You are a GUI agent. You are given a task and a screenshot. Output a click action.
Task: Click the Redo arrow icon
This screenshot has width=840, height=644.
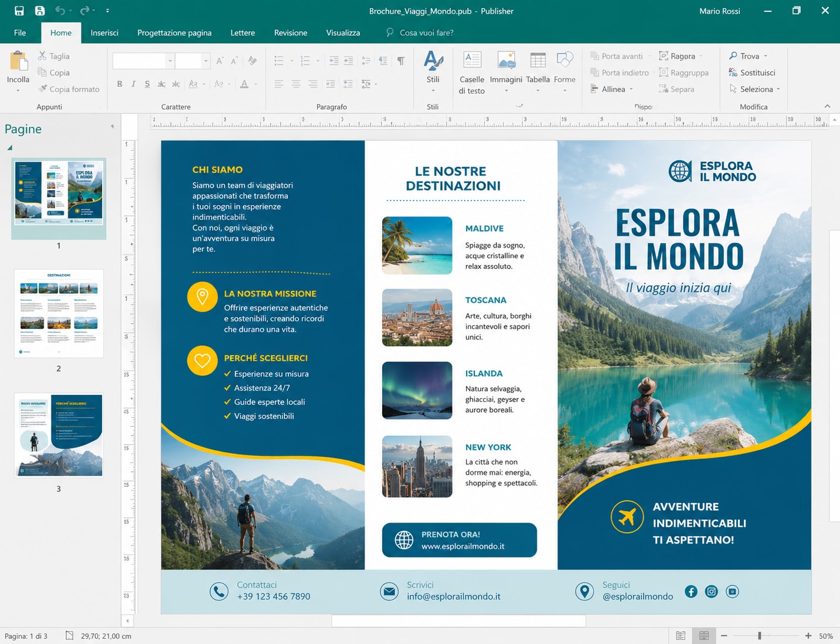(85, 11)
